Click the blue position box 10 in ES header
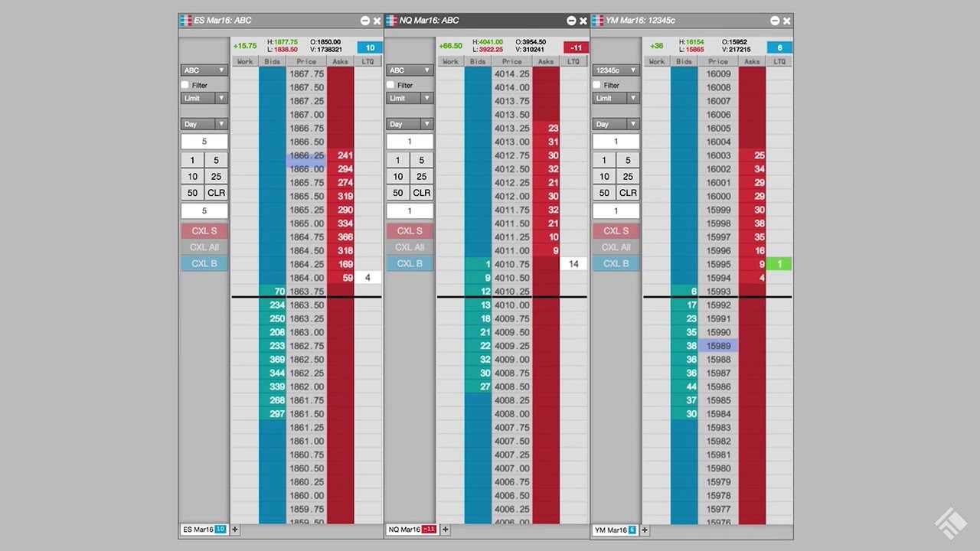The image size is (980, 551). [x=370, y=47]
